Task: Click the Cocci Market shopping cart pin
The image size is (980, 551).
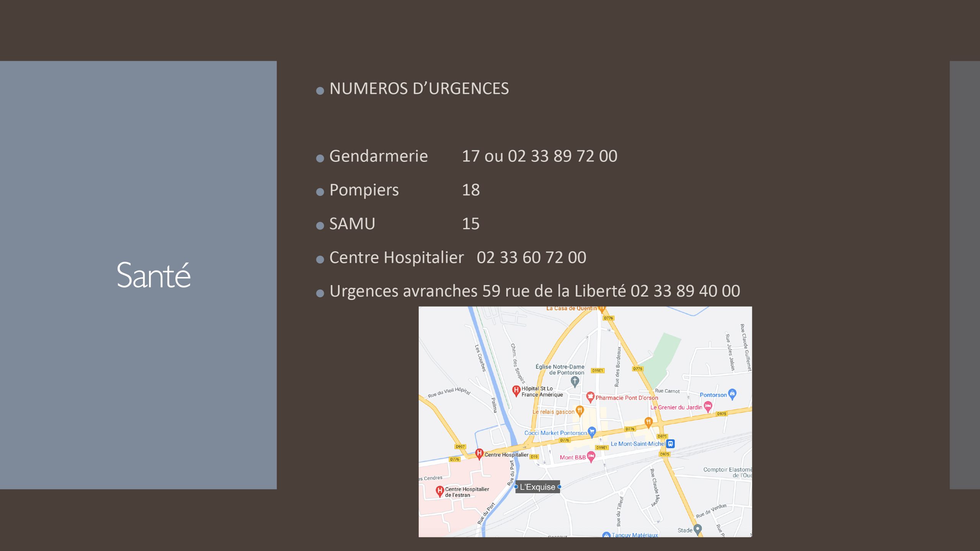Action: (x=592, y=431)
